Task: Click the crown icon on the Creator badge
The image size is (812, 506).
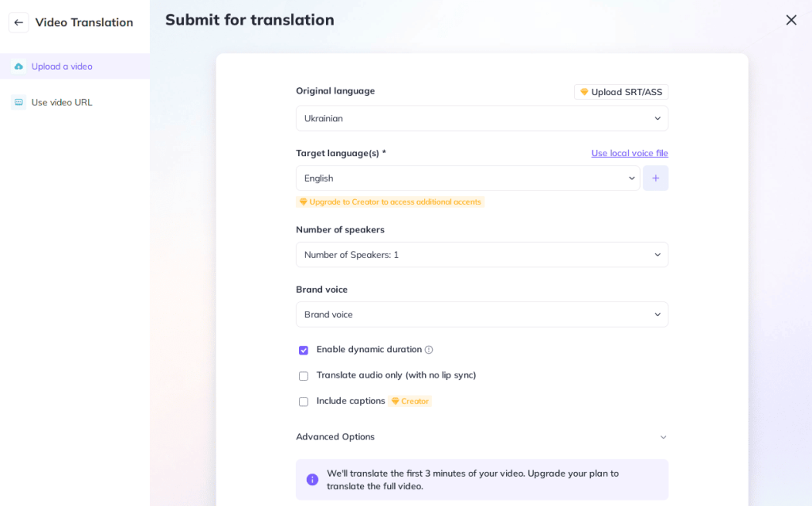Action: [396, 401]
